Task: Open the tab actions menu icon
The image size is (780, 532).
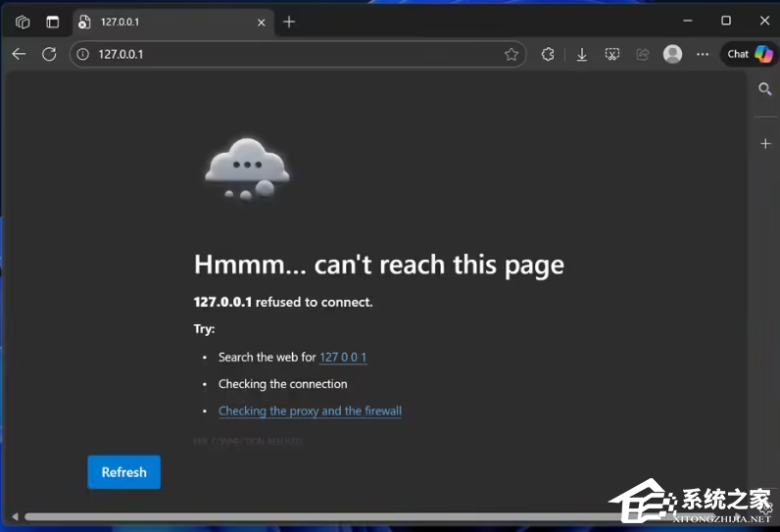Action: point(52,22)
